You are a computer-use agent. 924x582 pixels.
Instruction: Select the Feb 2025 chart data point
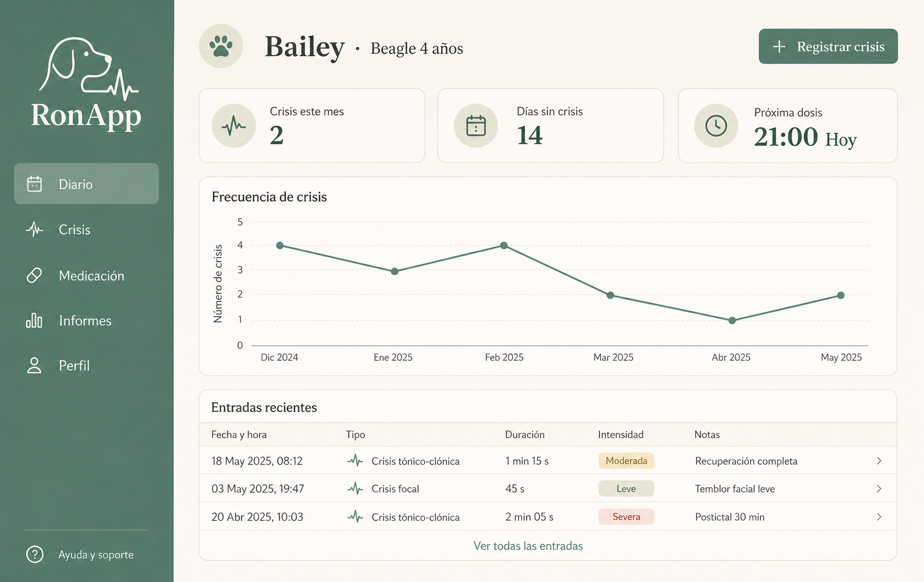pos(504,245)
